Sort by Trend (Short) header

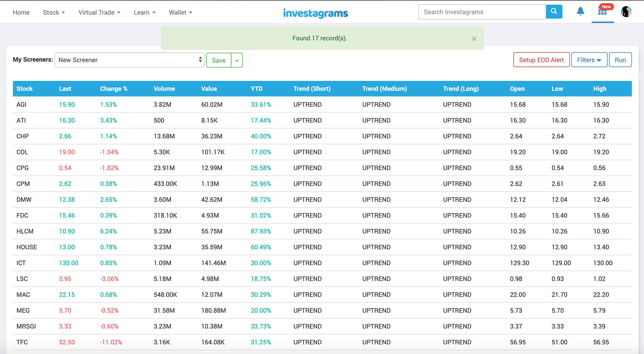tap(312, 88)
